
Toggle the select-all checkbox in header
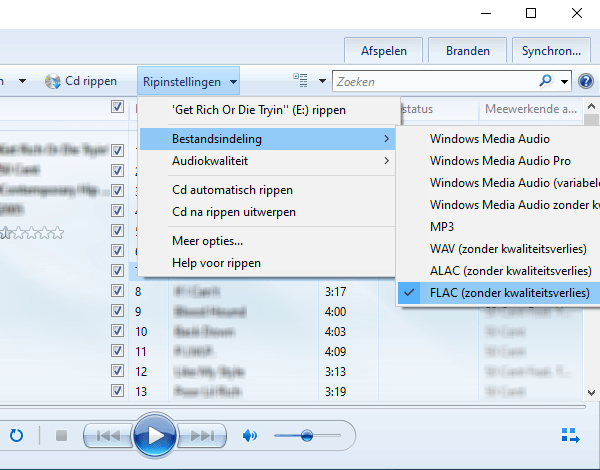pyautogui.click(x=118, y=107)
